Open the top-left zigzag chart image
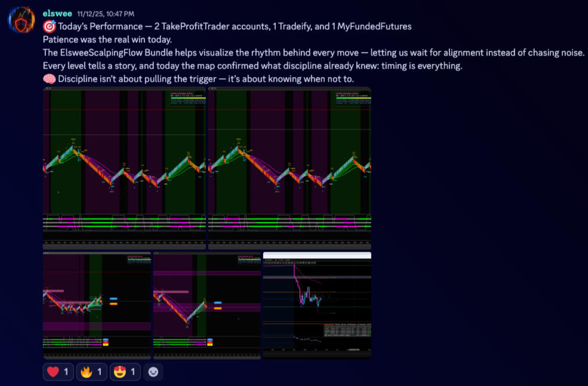This screenshot has width=588, height=386. click(124, 168)
